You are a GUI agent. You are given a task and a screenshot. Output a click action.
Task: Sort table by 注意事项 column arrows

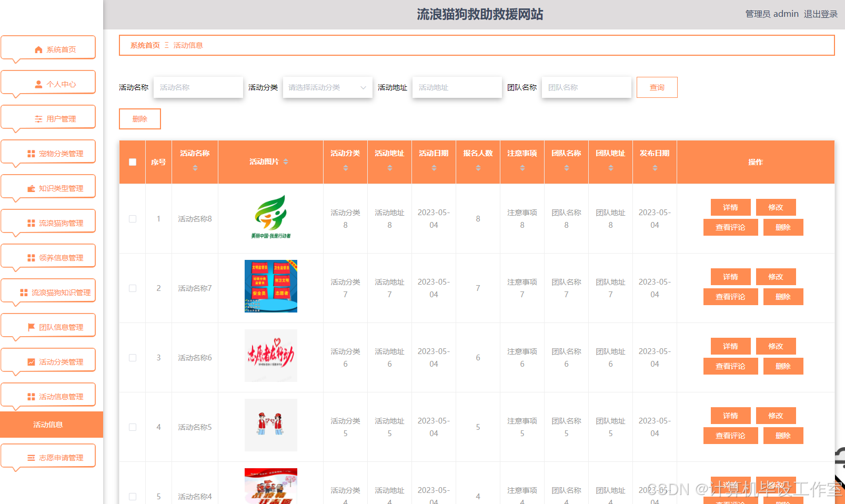[522, 168]
